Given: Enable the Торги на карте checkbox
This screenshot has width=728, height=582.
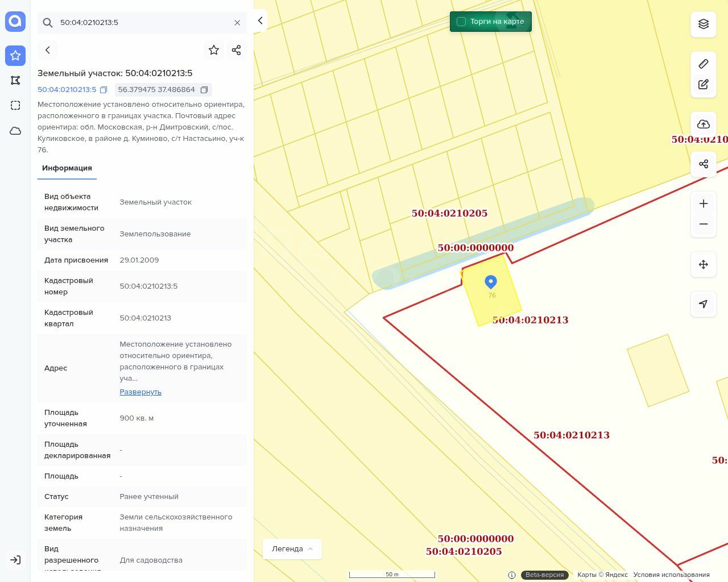Looking at the screenshot, I should [x=461, y=22].
